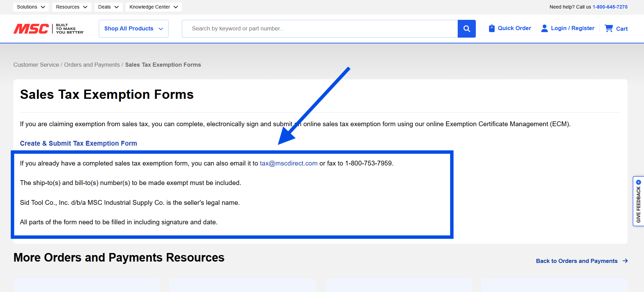644x292 pixels.
Task: Click the 'Sid Tool Co., Inc.' legal name sentence
Action: tap(130, 203)
